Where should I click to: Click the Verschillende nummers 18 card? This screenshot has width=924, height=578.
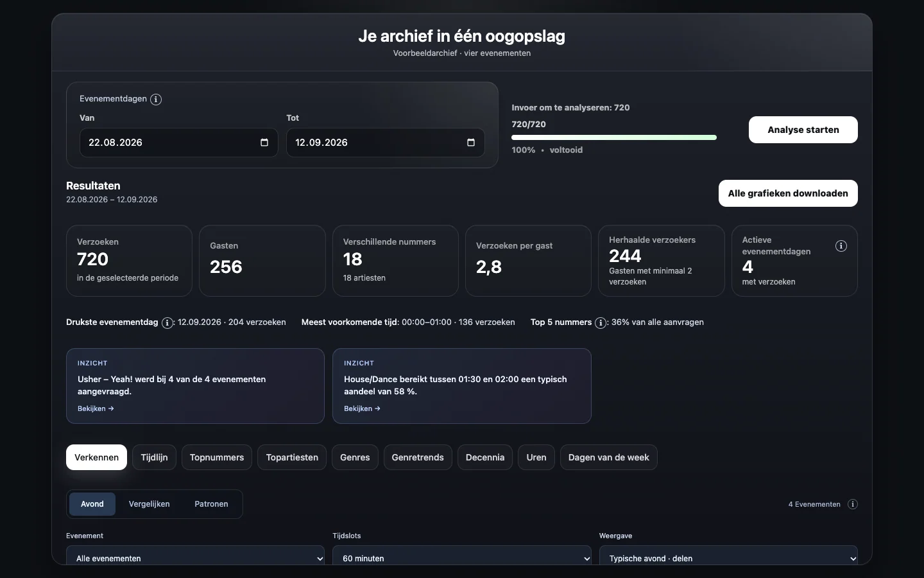pyautogui.click(x=395, y=261)
